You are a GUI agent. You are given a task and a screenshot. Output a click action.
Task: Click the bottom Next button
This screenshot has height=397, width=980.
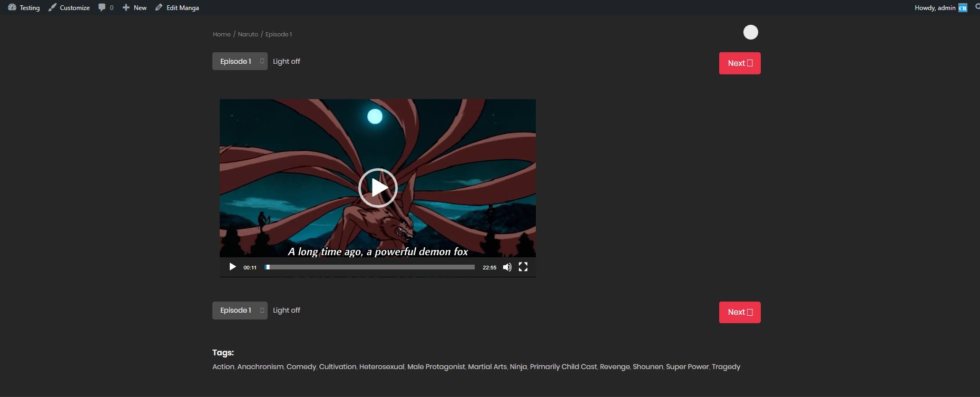pos(740,312)
